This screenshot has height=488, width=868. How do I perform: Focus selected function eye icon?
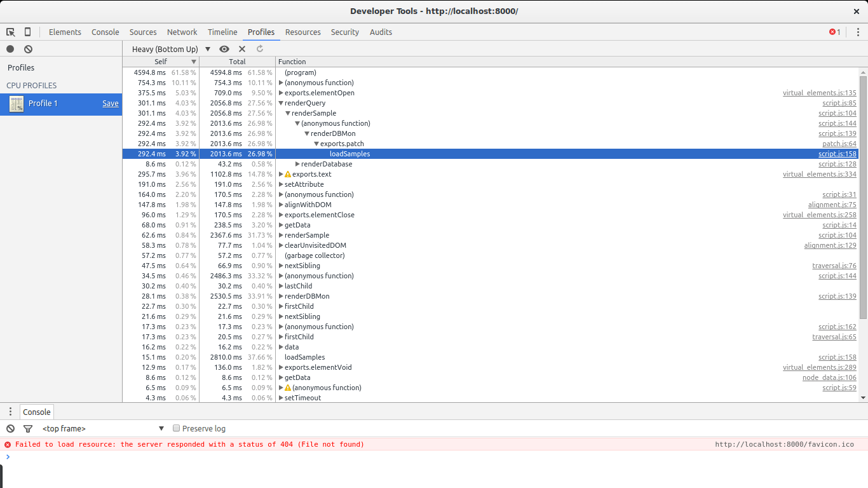coord(224,49)
